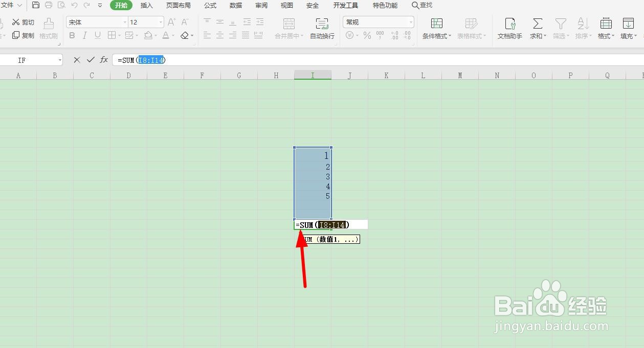Select the 格式刷 Format Painter tool
The height and width of the screenshot is (348, 644).
pyautogui.click(x=49, y=29)
